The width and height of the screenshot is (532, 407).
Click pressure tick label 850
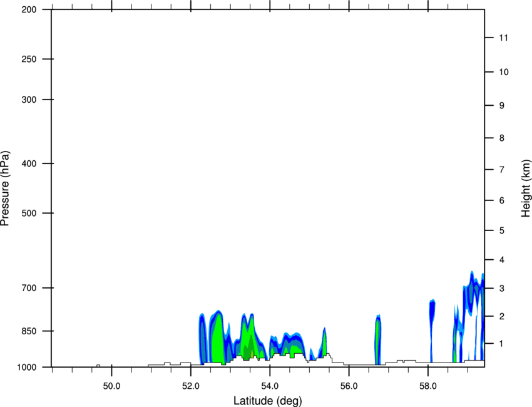click(x=29, y=331)
